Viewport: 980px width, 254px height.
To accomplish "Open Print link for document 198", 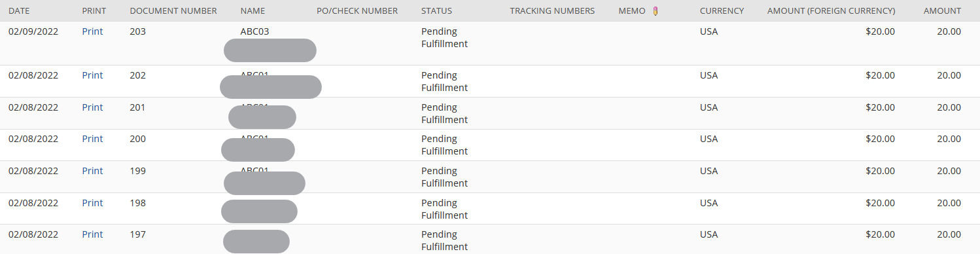I will (92, 203).
